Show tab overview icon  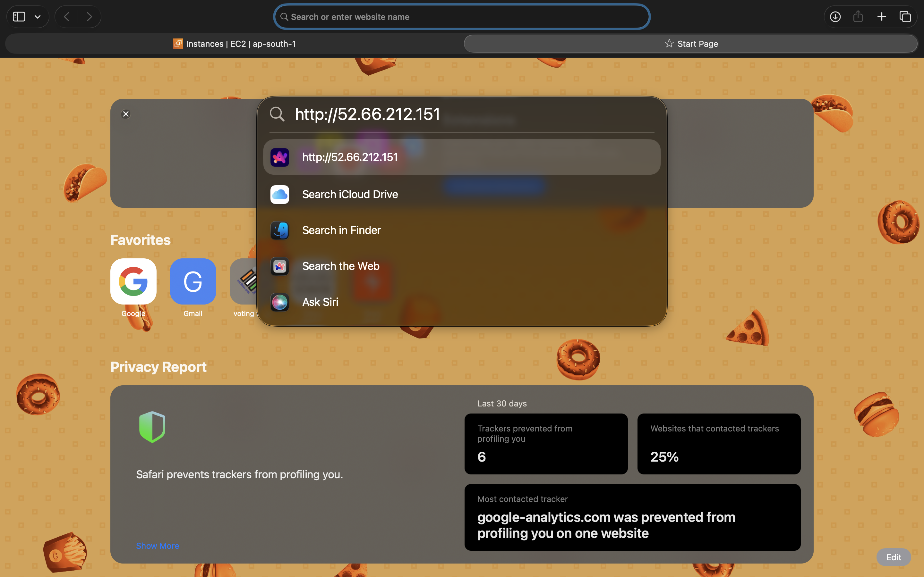click(905, 17)
